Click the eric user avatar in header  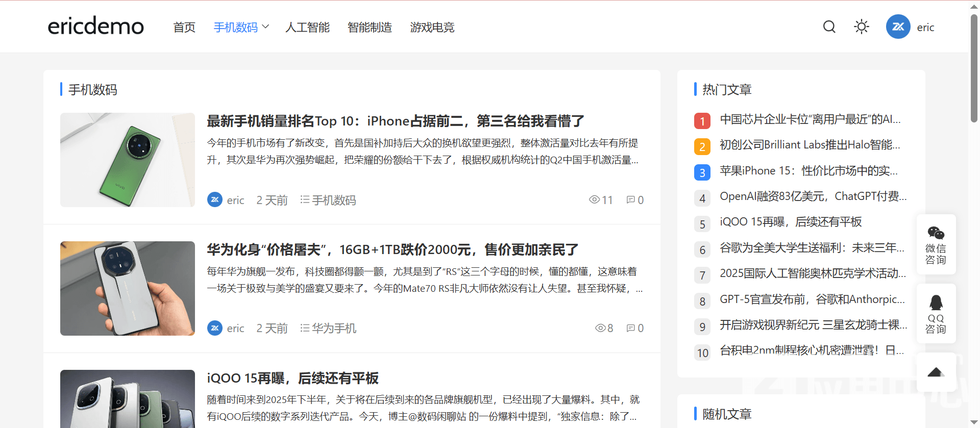tap(898, 27)
